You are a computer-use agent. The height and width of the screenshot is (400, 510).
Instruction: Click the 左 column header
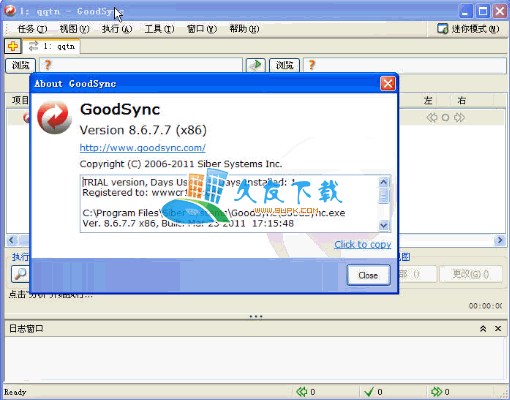coord(428,100)
